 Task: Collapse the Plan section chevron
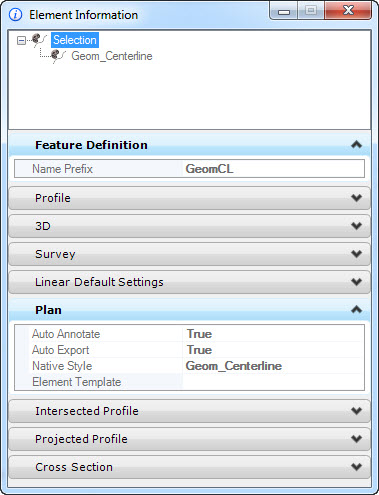pos(356,310)
